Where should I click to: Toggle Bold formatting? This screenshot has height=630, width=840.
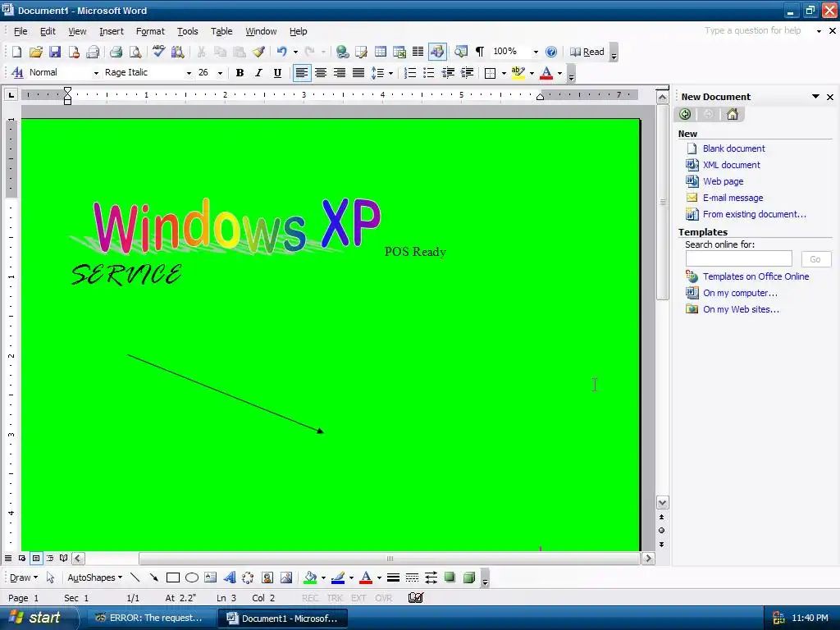tap(240, 73)
